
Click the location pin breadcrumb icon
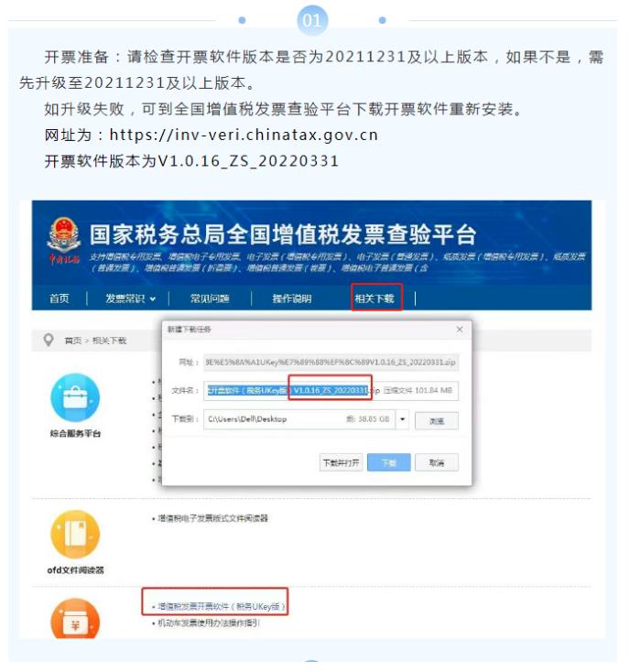point(49,341)
